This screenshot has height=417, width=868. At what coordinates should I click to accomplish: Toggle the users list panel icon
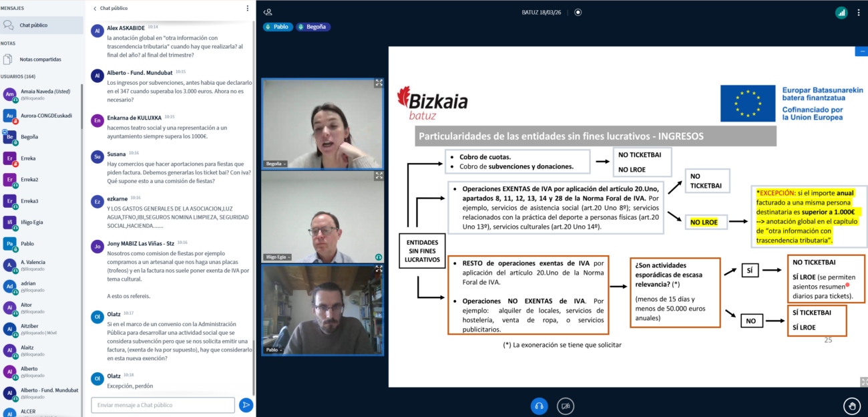point(268,12)
